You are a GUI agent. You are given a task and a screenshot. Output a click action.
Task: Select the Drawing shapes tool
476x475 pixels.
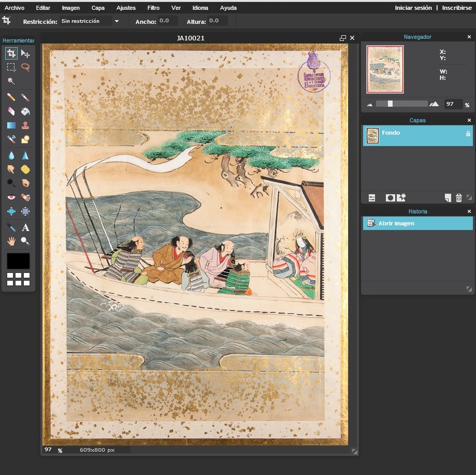[25, 139]
